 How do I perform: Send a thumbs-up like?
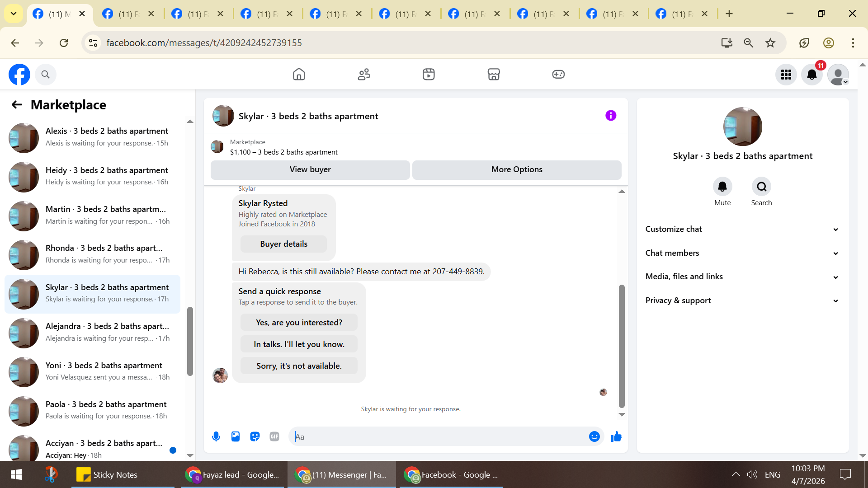(x=616, y=436)
